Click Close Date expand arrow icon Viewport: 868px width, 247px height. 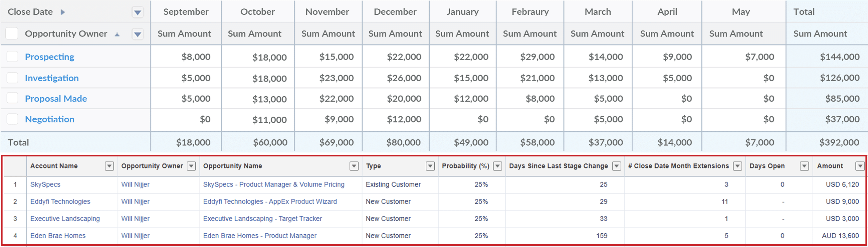tap(63, 12)
